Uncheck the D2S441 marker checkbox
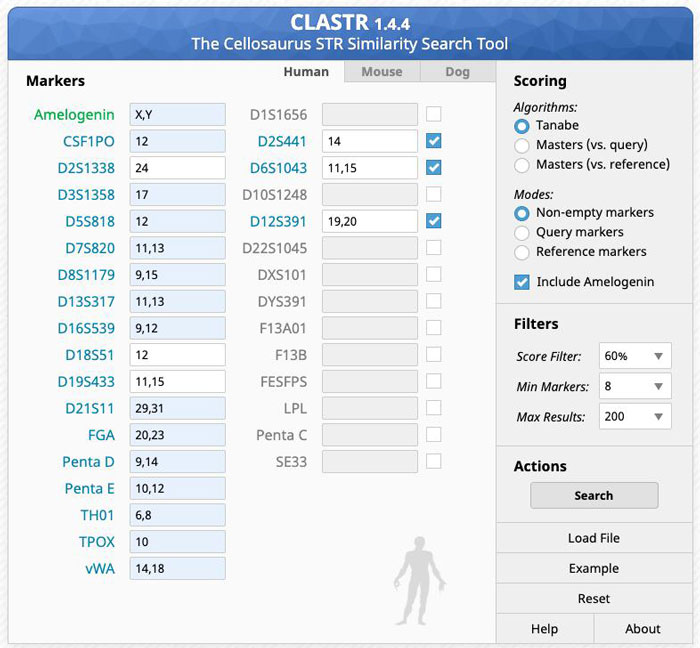The width and height of the screenshot is (700, 648). 433,141
